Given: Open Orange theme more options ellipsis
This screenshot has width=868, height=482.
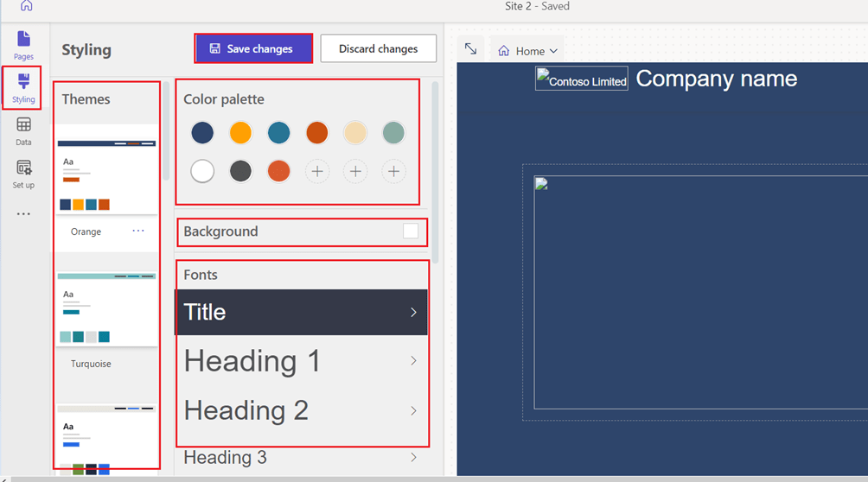Looking at the screenshot, I should point(138,231).
